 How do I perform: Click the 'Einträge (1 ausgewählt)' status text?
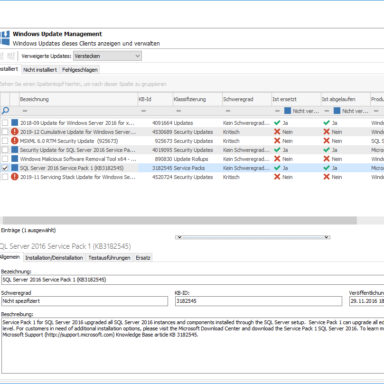point(28,230)
